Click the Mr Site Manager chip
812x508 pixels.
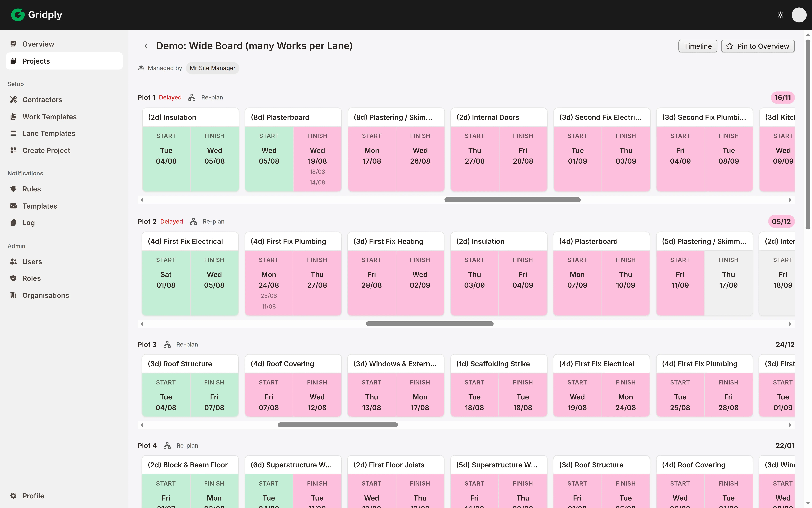[212, 68]
